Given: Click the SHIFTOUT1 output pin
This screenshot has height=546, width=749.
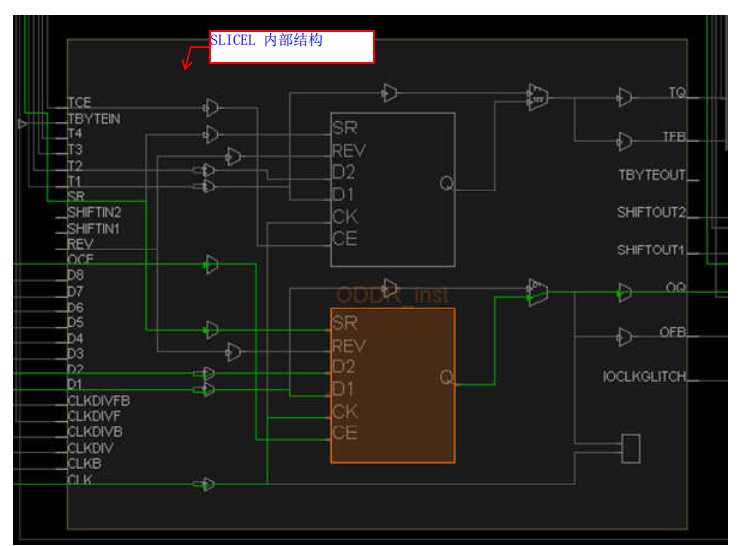Looking at the screenshot, I should point(652,250).
